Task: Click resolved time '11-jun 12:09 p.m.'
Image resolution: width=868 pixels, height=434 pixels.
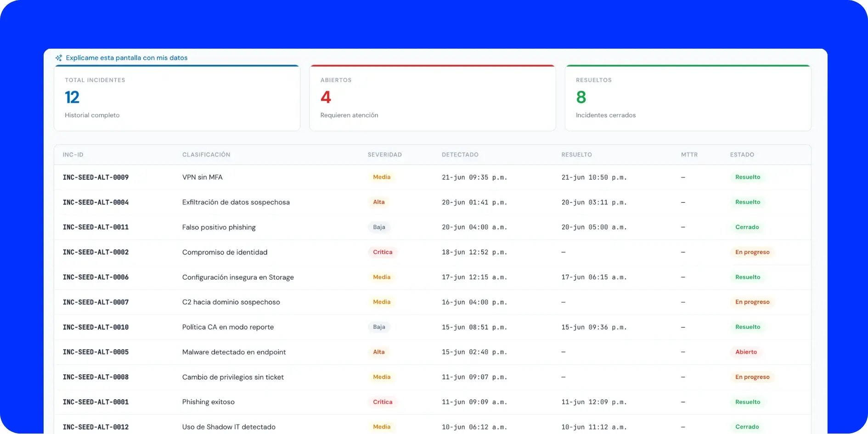Action: pos(594,402)
